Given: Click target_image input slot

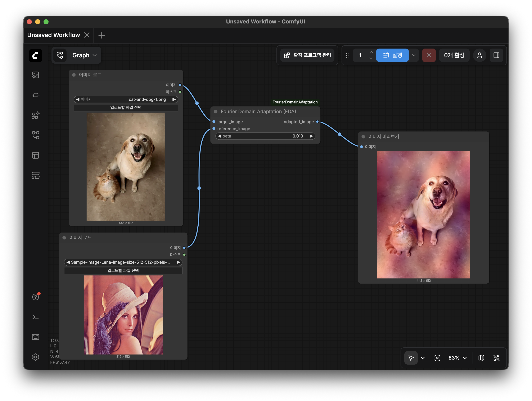Looking at the screenshot, I should click(214, 122).
